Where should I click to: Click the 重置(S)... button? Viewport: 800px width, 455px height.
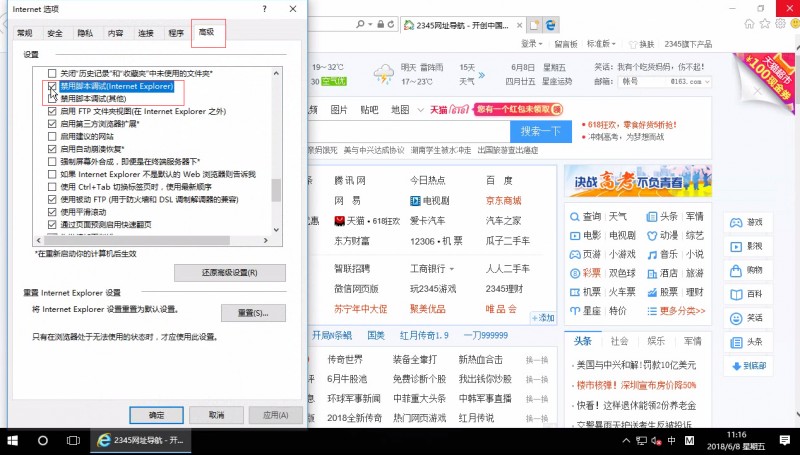coord(253,313)
